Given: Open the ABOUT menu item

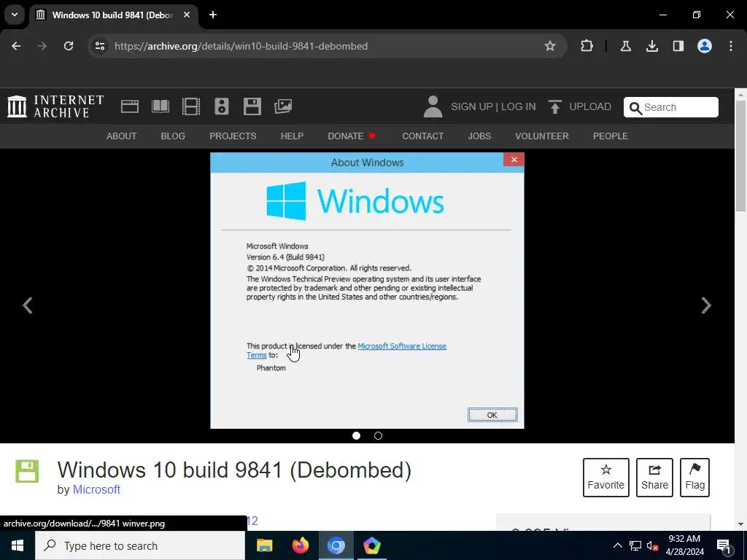Looking at the screenshot, I should pos(122,136).
